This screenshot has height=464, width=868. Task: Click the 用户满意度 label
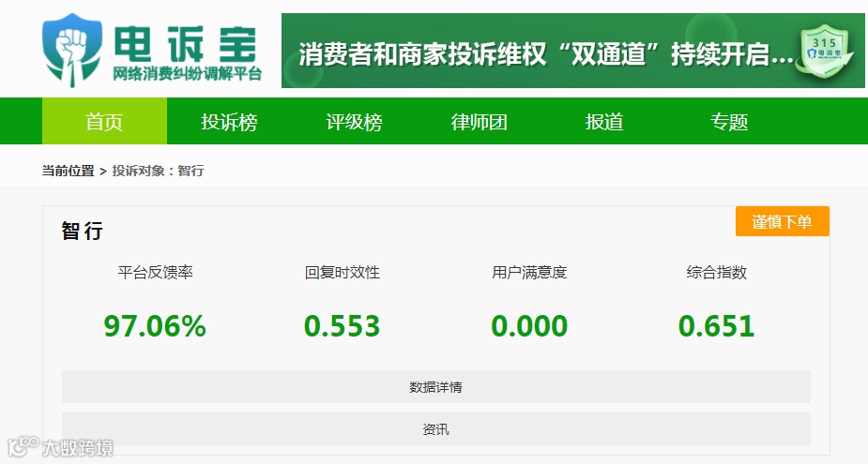(x=529, y=272)
